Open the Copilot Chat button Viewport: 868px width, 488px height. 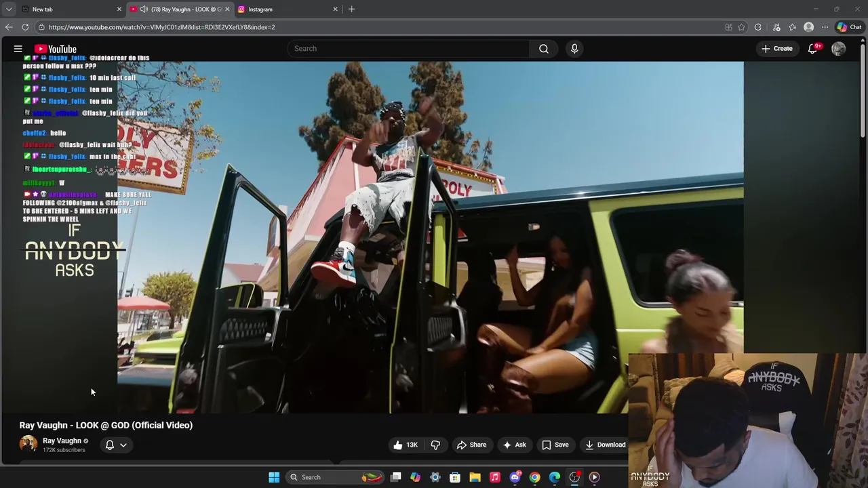(850, 27)
